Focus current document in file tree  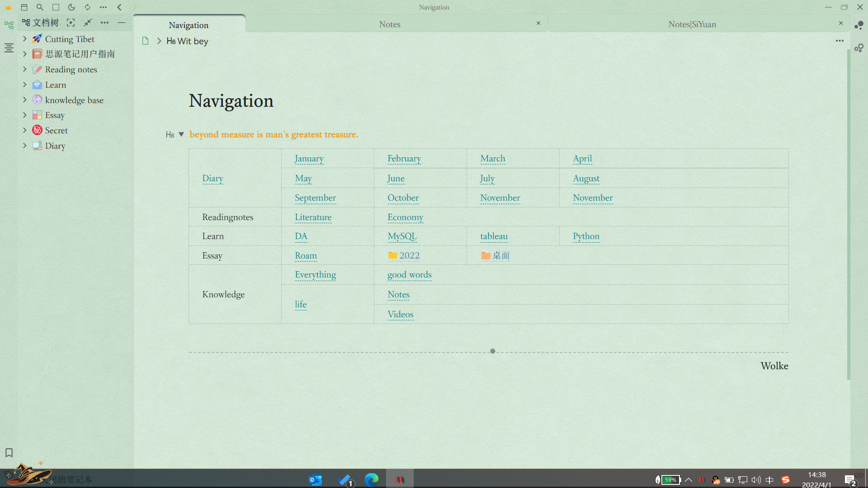[71, 23]
